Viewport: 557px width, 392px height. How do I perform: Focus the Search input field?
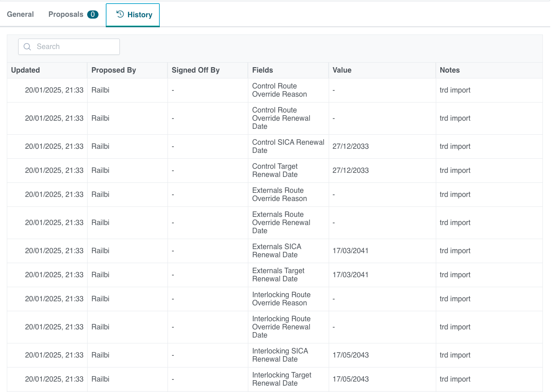[75, 47]
